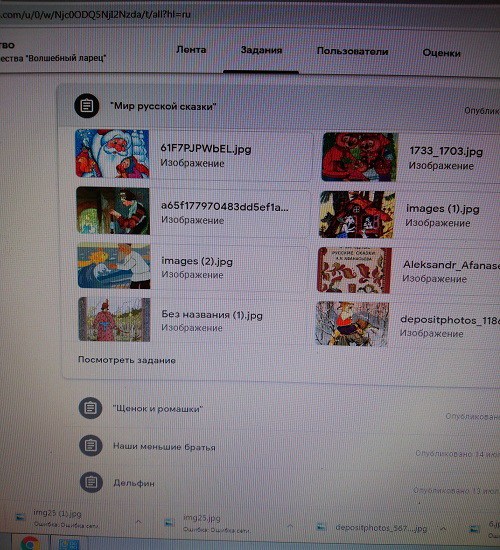Click the assignment icon next to "Наши меньшие братья"
This screenshot has width=500, height=550.
click(91, 445)
